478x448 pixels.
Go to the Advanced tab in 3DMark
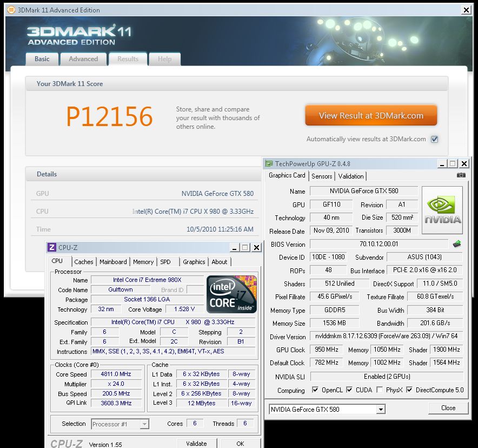83,59
